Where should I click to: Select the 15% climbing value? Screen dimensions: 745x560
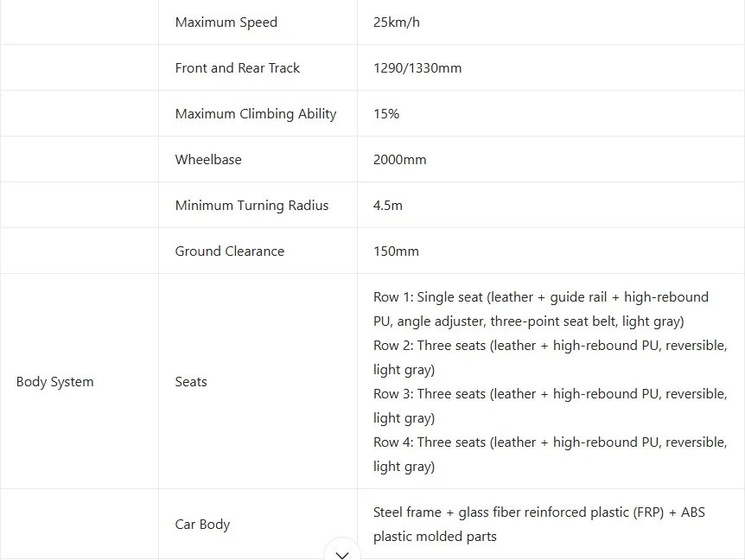tap(386, 114)
